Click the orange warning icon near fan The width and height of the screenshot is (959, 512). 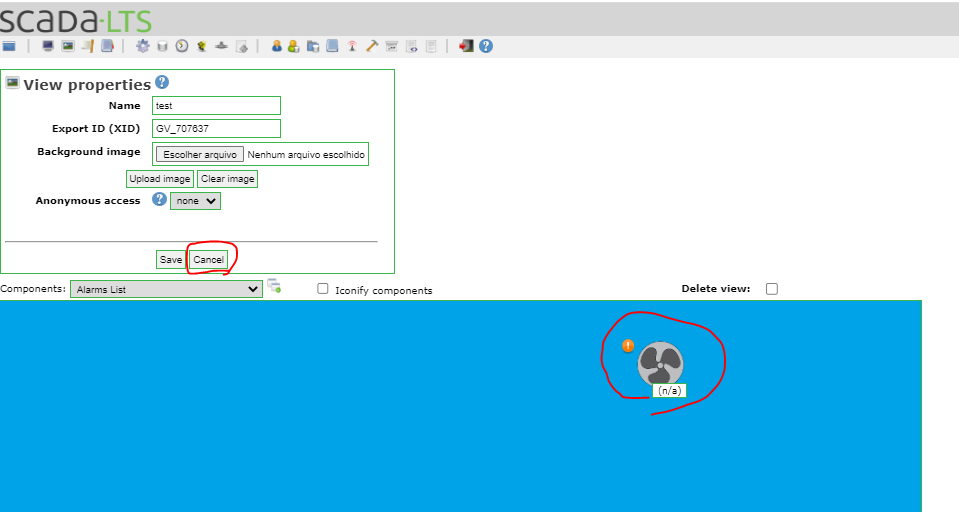(x=628, y=346)
